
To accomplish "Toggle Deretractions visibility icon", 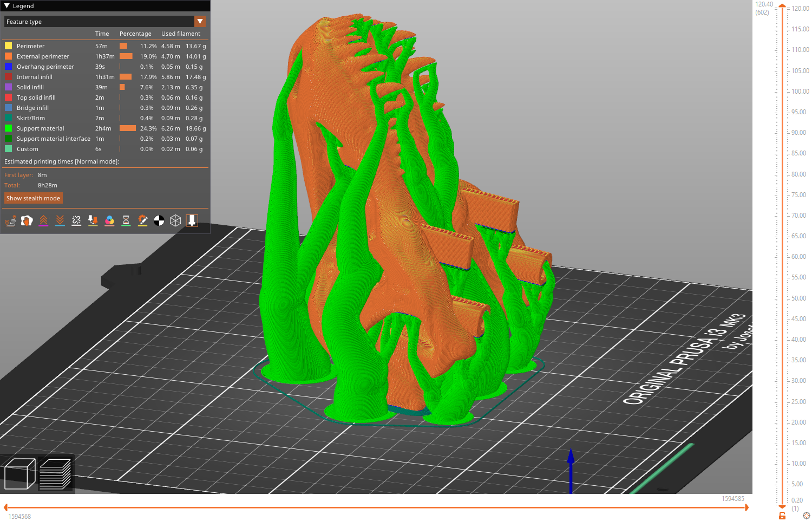I will click(x=60, y=220).
